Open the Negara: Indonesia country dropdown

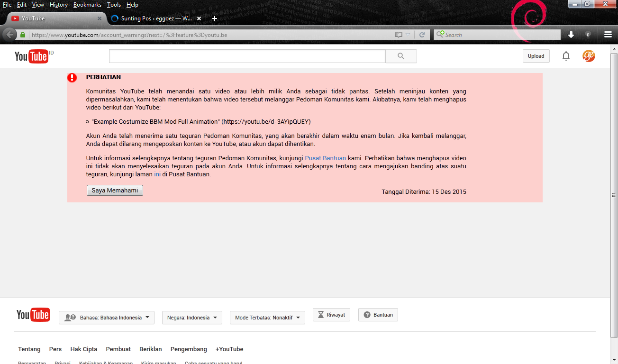coord(192,318)
